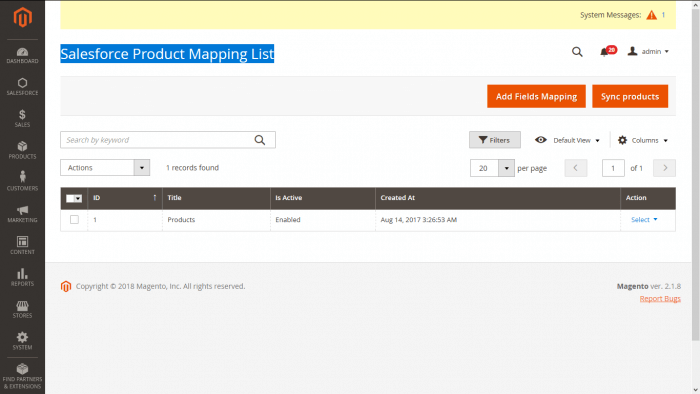This screenshot has width=700, height=394.
Task: Click the '1 records found' text
Action: click(192, 168)
